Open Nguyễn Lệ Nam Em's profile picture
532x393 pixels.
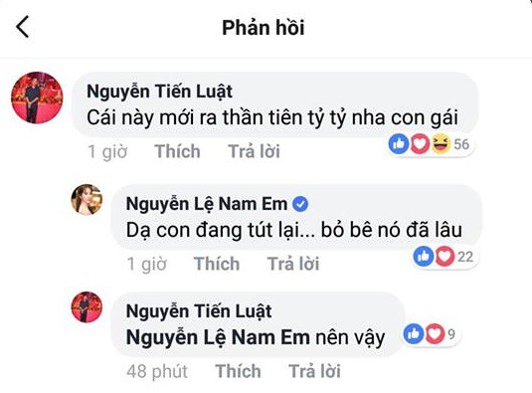click(x=87, y=200)
